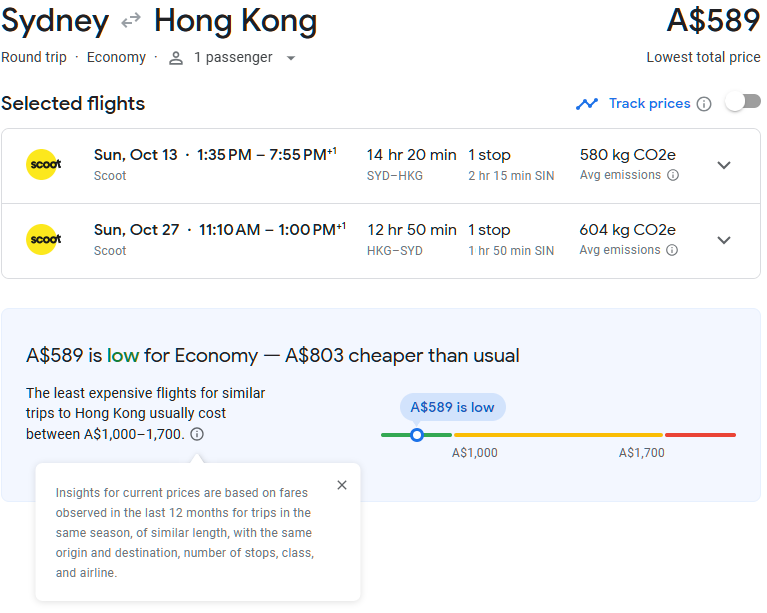Expand the Oct 13 flight details chevron
This screenshot has width=767, height=613.
(724, 165)
